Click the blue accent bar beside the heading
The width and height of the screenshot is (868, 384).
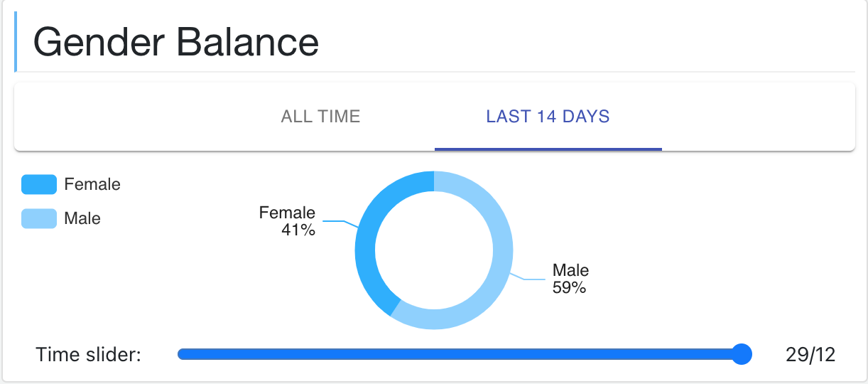[16, 41]
